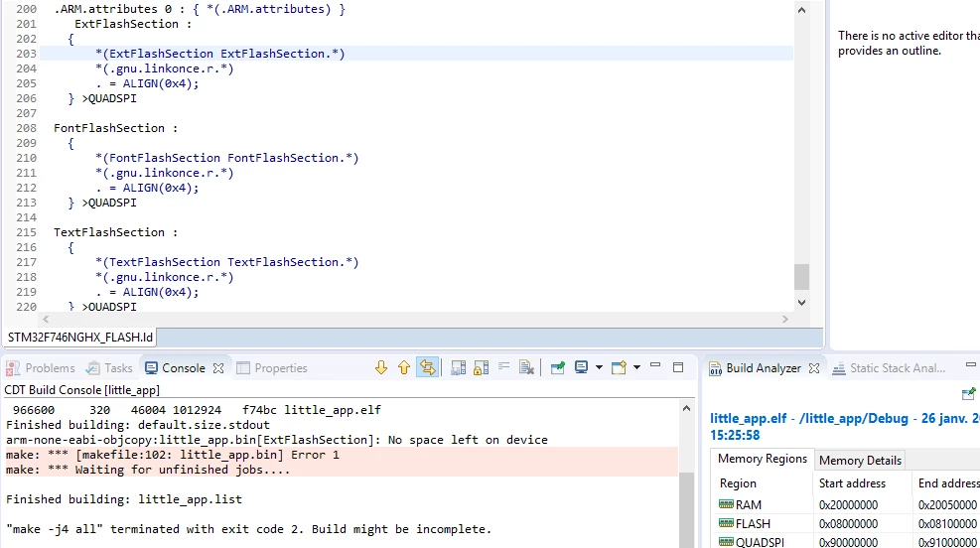Screen dimensions: 980x548
Task: Click line 210 FontFlashSection pattern
Action: click(x=227, y=158)
